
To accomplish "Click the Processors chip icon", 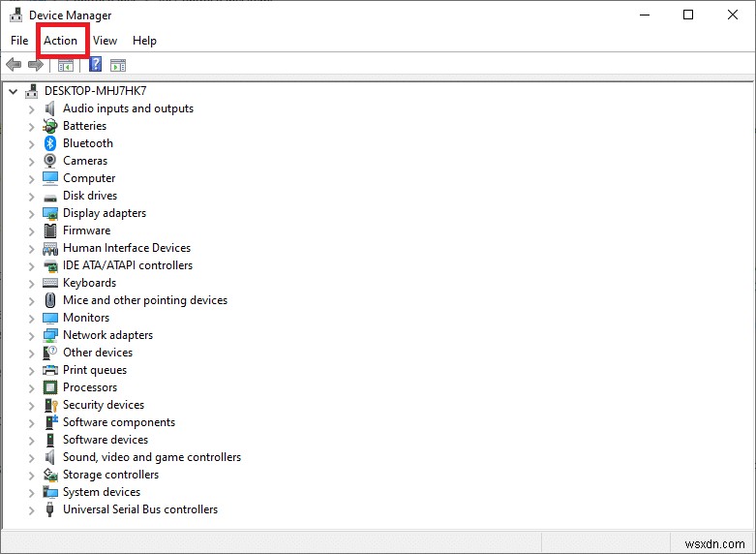I will pos(50,387).
